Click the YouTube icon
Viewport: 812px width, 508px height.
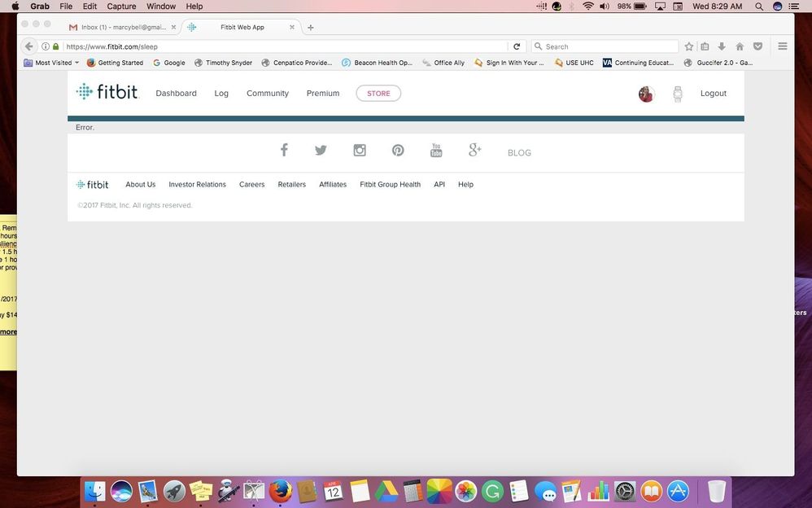click(436, 151)
